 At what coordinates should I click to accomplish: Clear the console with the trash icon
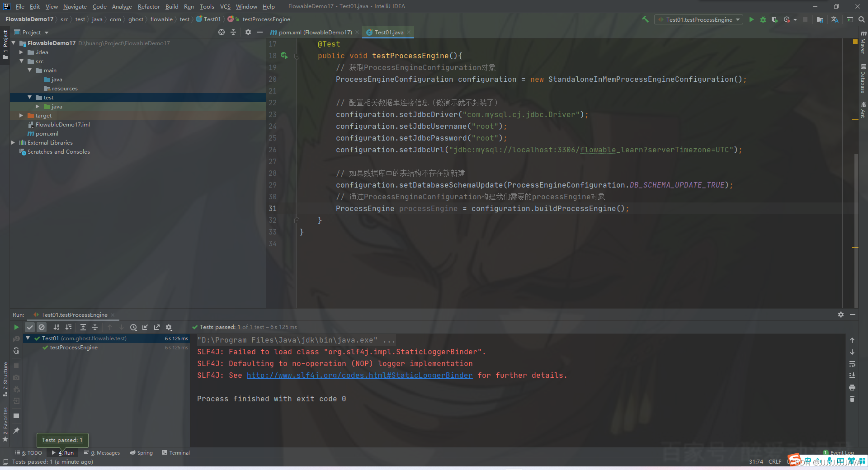(852, 399)
